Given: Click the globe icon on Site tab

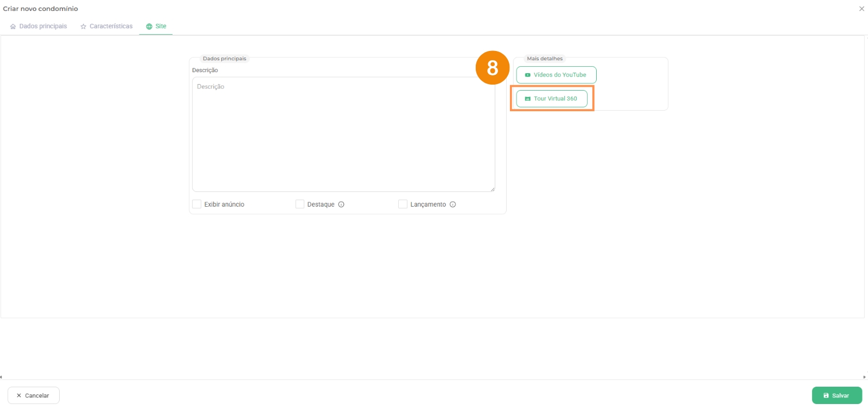Looking at the screenshot, I should 149,27.
